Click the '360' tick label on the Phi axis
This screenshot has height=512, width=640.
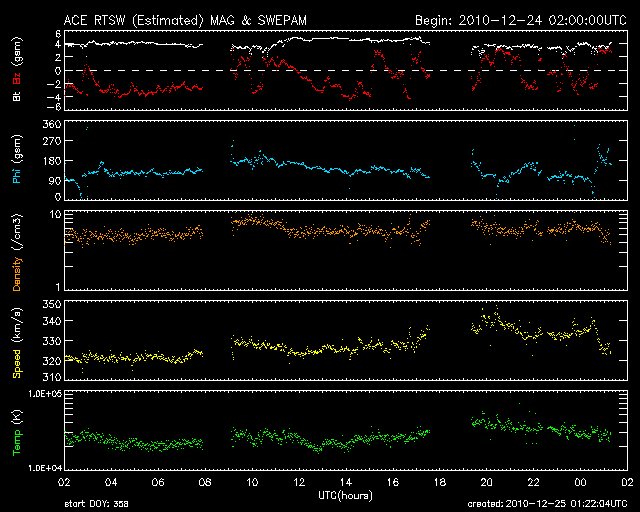pyautogui.click(x=52, y=124)
